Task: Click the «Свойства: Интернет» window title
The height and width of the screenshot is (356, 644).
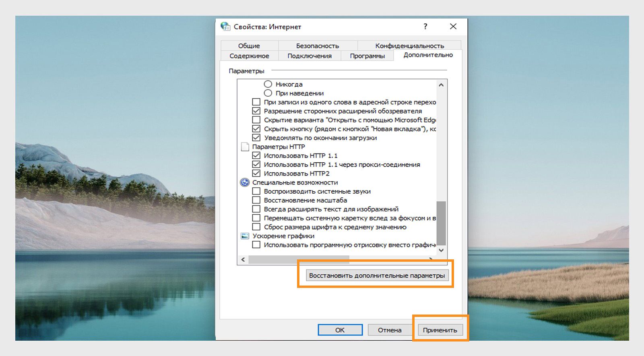Action: pyautogui.click(x=267, y=27)
